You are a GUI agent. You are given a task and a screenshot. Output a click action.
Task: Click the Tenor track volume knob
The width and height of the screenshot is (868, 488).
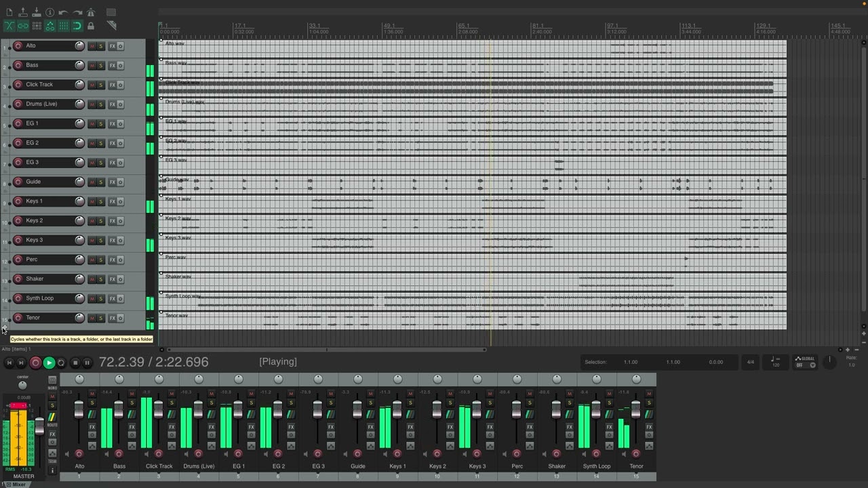[79, 318]
